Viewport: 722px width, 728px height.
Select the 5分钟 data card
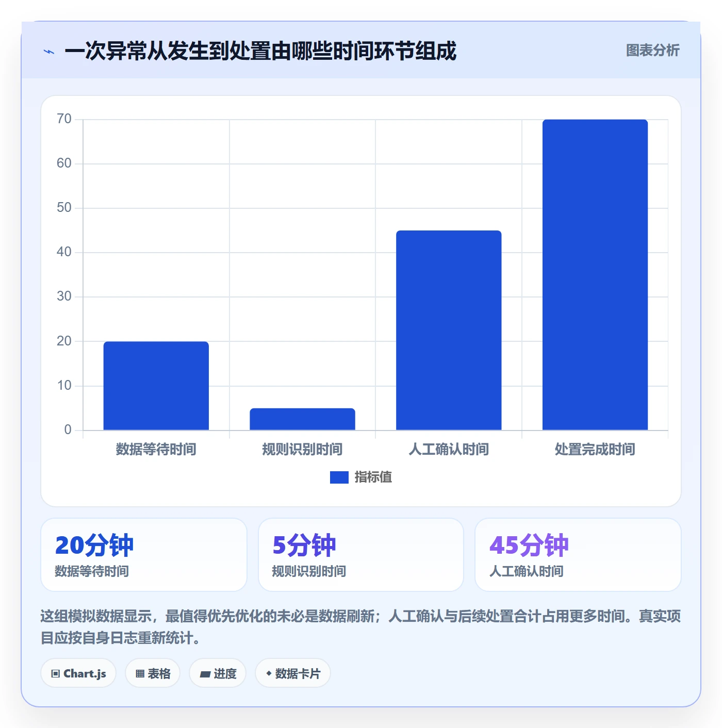pos(361,555)
